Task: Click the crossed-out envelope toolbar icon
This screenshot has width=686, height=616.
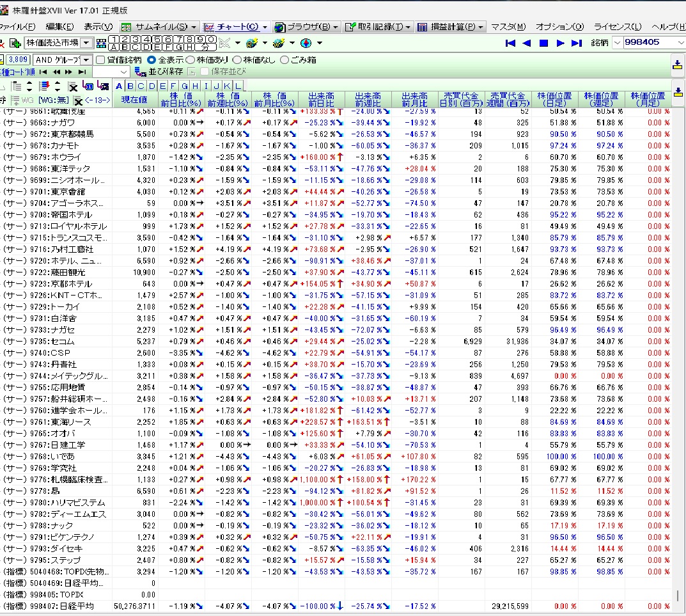Action: [224, 43]
